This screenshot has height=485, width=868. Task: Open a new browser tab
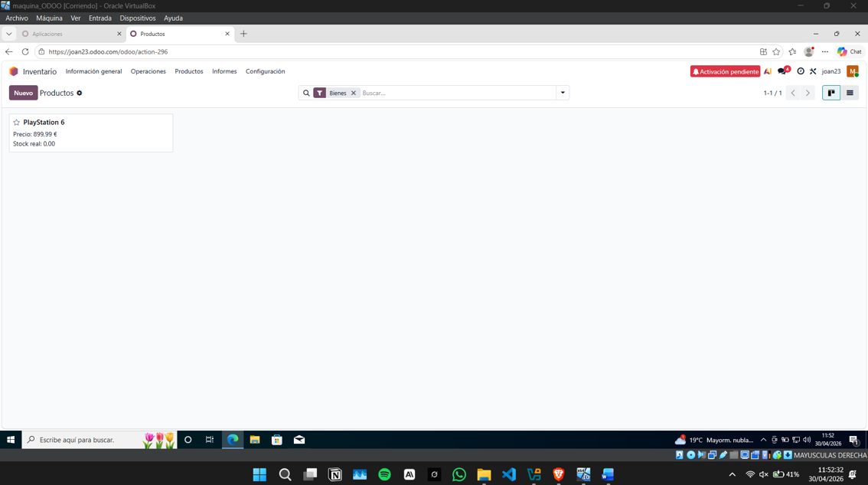click(x=243, y=34)
